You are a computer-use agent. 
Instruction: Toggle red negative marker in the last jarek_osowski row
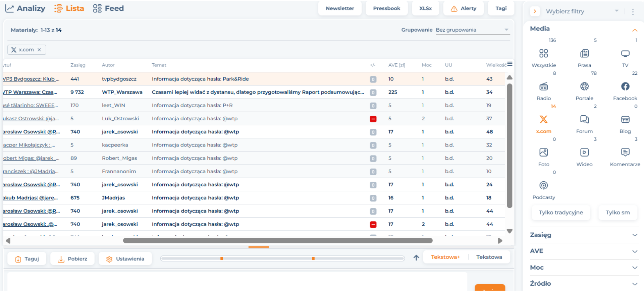pos(373,225)
